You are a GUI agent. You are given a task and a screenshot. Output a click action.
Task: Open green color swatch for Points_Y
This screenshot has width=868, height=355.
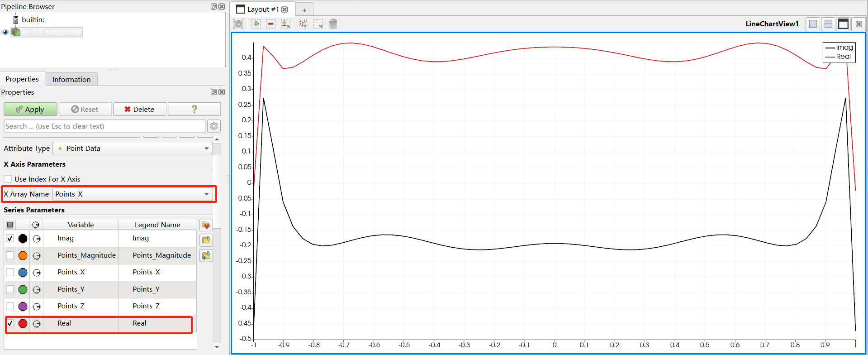point(23,289)
